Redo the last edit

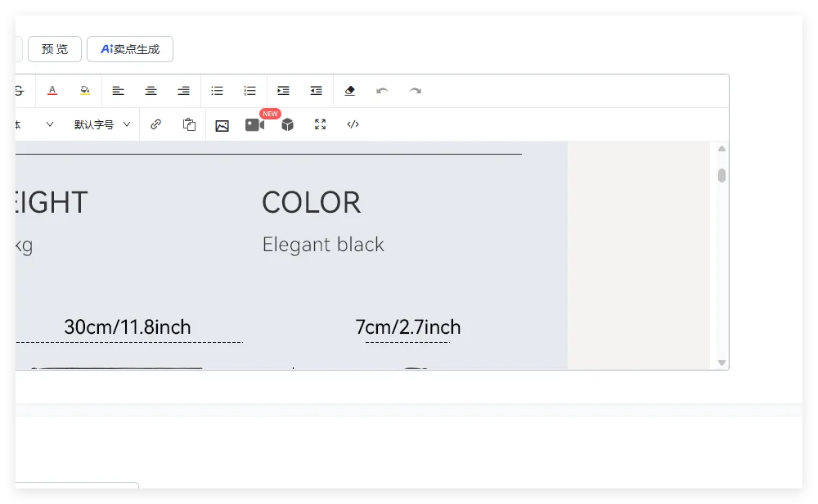pyautogui.click(x=415, y=91)
